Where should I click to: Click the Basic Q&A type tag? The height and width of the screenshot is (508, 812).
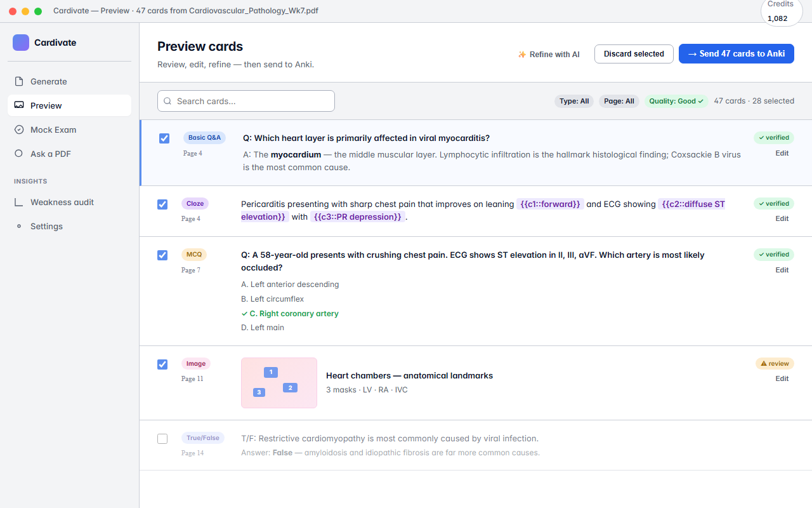(204, 137)
